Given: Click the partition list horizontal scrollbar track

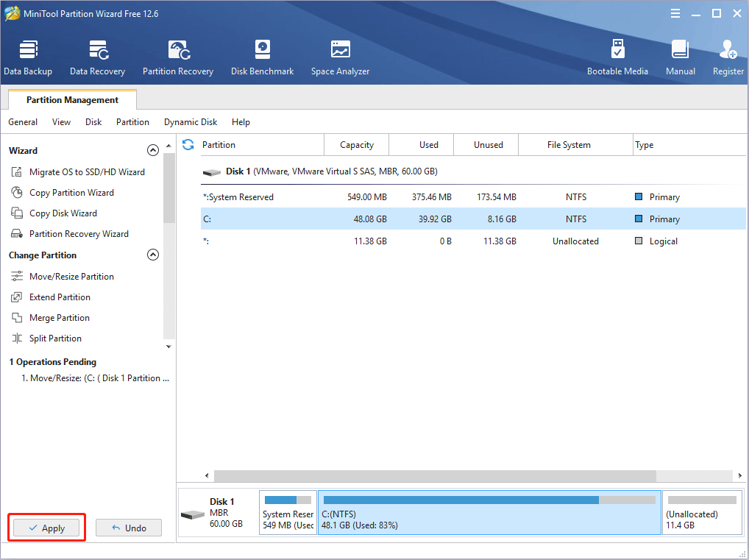Looking at the screenshot, I should [695, 475].
